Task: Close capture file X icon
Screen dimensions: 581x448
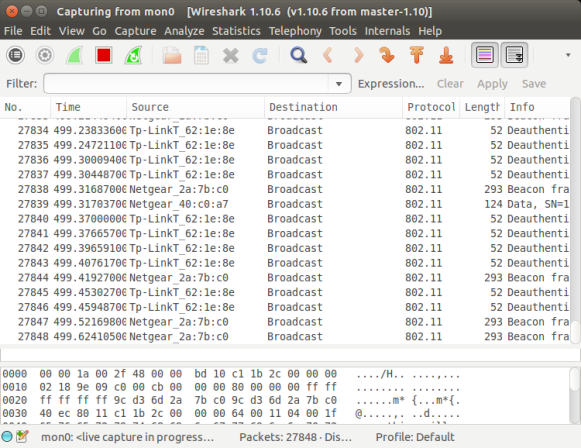Action: point(230,56)
